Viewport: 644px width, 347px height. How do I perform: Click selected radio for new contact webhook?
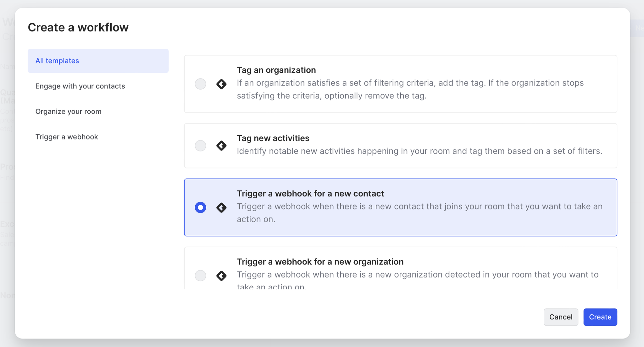(x=200, y=207)
